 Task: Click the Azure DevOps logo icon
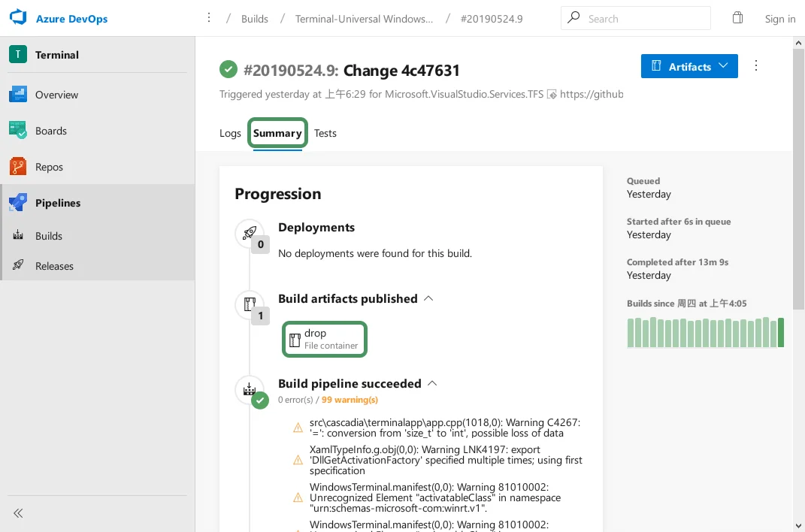(18, 17)
